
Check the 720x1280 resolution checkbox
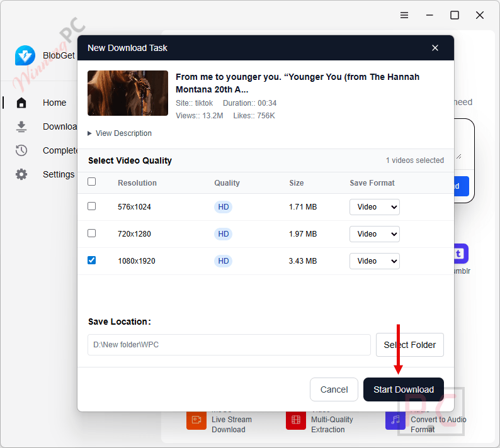[91, 233]
